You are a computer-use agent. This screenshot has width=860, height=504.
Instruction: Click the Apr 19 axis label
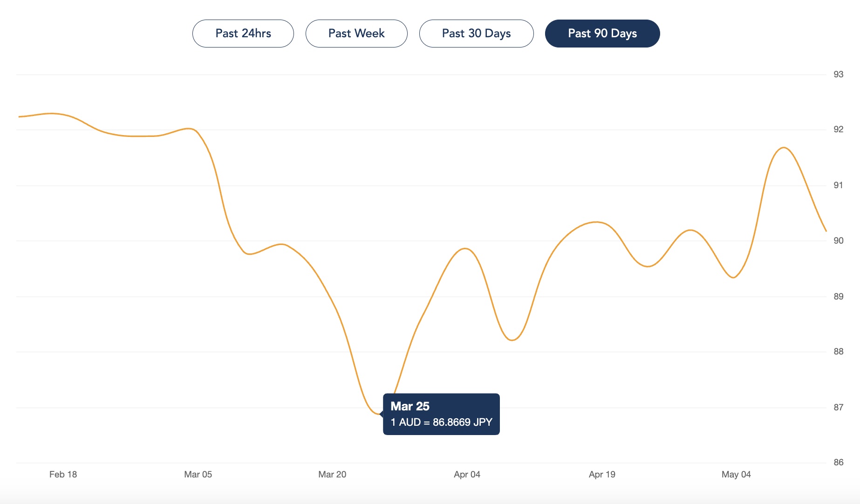(x=602, y=474)
